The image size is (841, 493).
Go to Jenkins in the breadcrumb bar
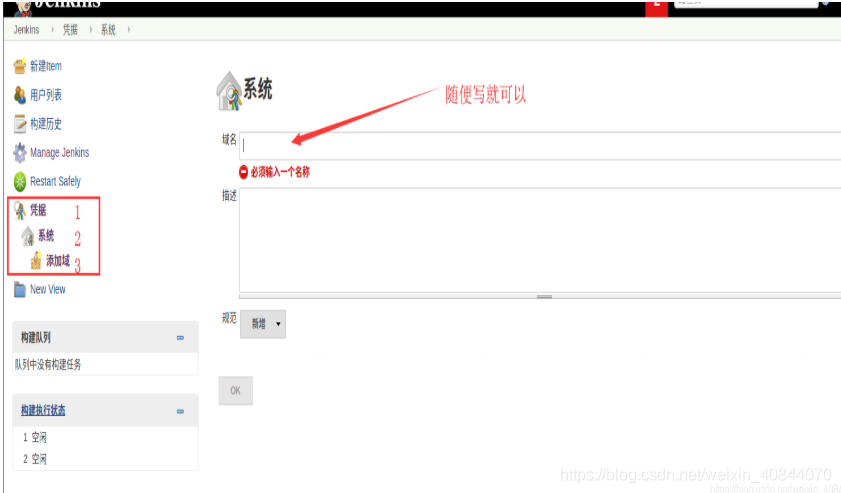pos(27,30)
